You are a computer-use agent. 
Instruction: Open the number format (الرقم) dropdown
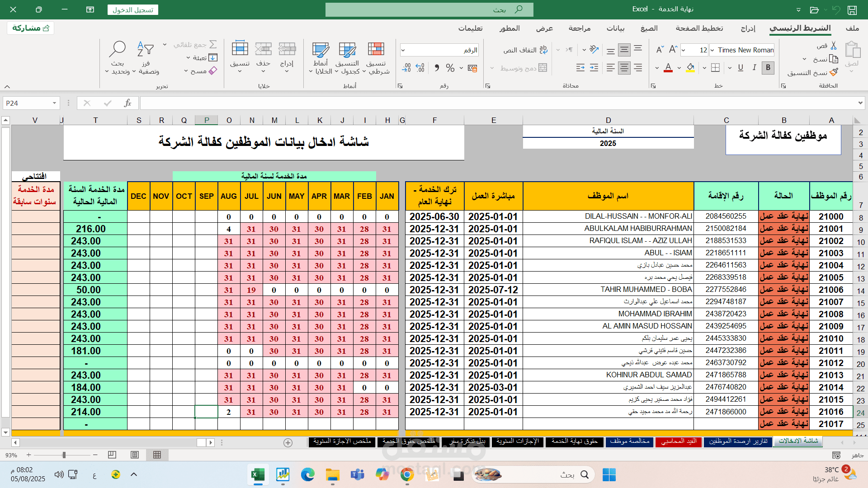tap(403, 50)
